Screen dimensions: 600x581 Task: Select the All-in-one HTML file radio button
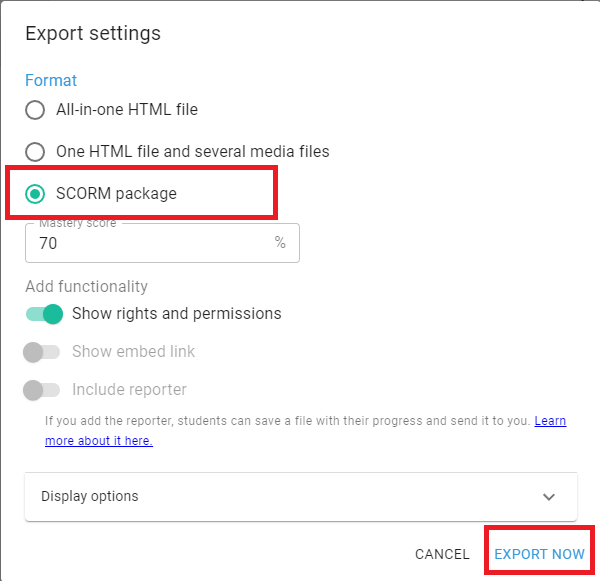coord(35,110)
